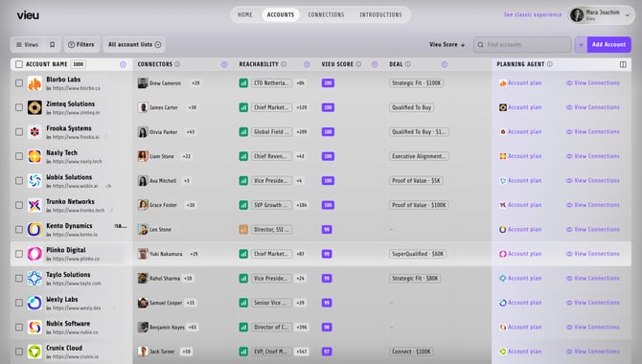Image resolution: width=642 pixels, height=364 pixels.
Task: Click 'SVP Growth' reachability tag
Action: (271, 205)
